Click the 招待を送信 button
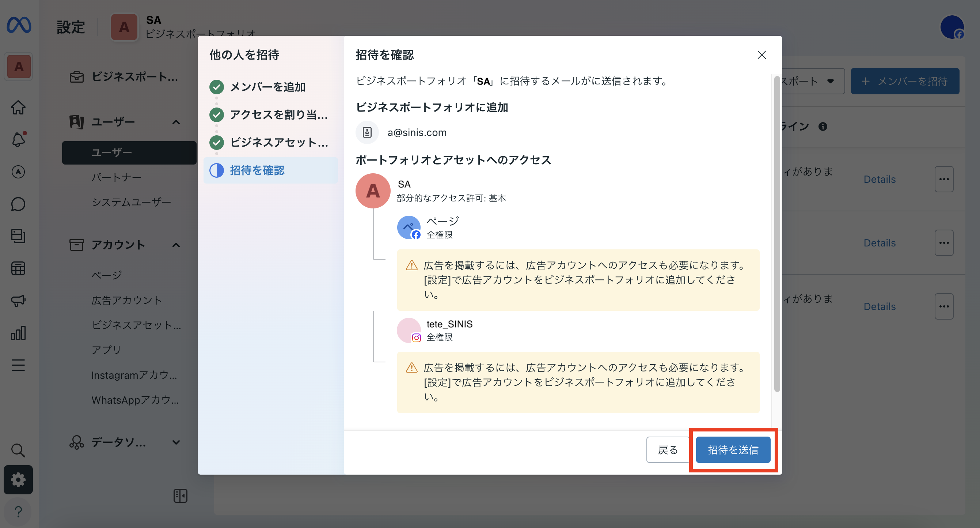This screenshot has height=528, width=980. click(733, 450)
